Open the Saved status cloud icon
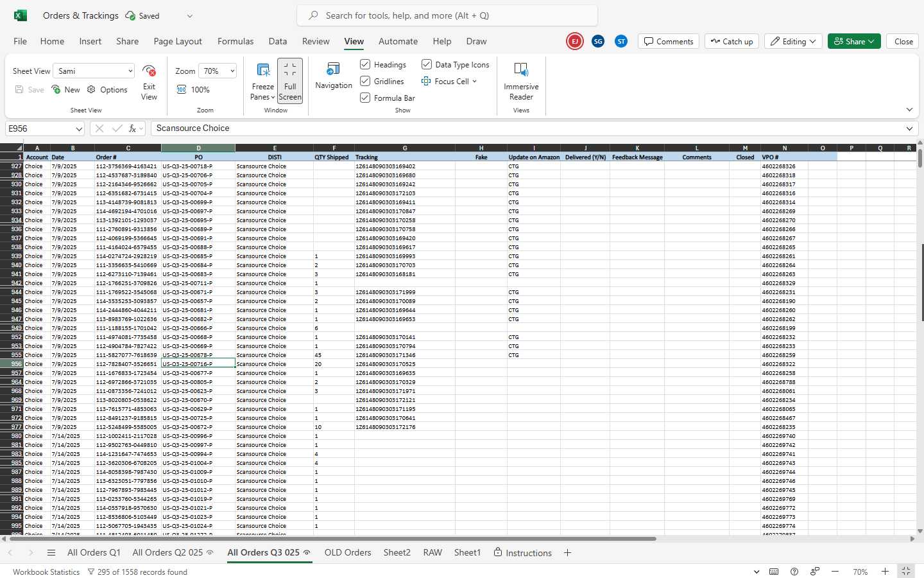Viewport: 924px width, 578px height. point(130,15)
